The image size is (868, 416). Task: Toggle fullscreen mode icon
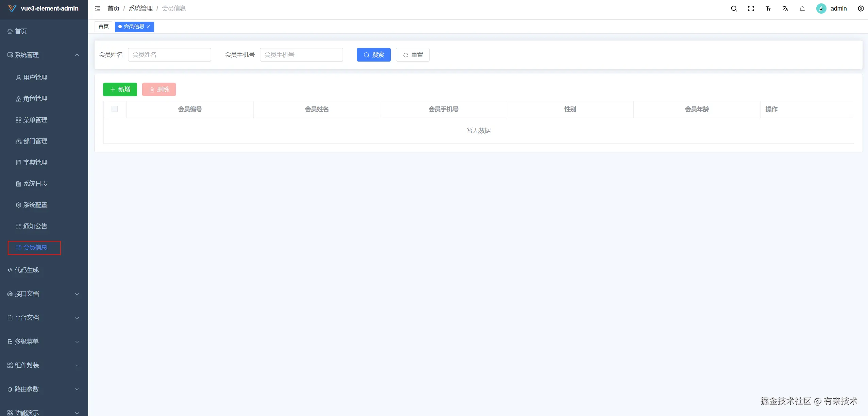[x=751, y=9]
